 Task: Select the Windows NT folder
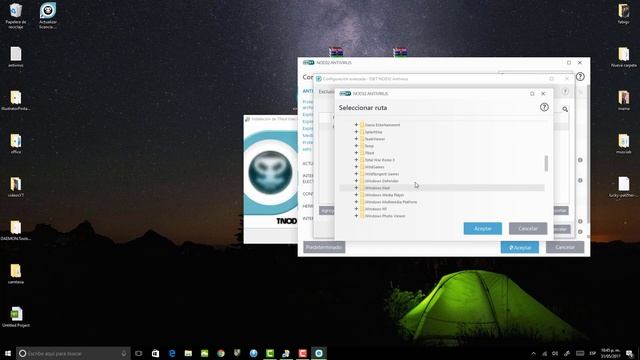coord(376,209)
